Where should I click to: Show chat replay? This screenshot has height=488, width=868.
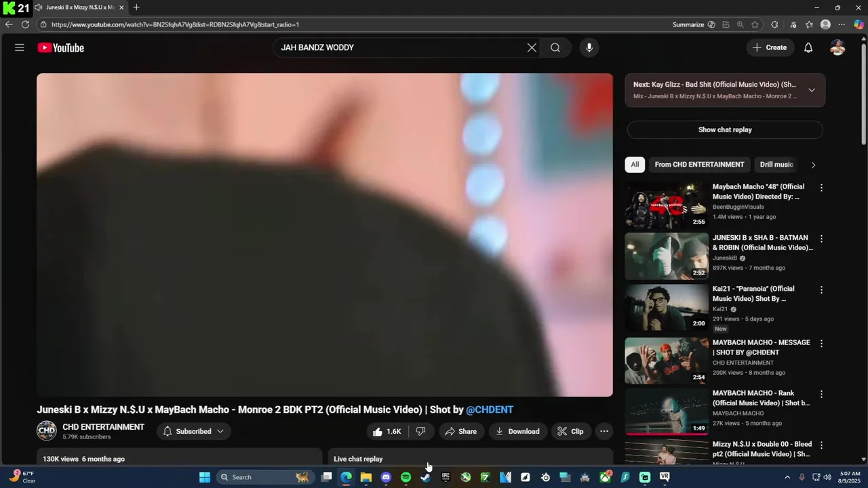click(x=725, y=129)
